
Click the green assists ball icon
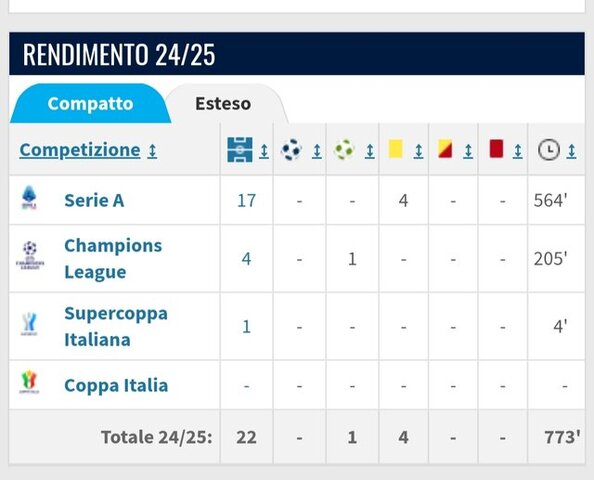tap(344, 150)
